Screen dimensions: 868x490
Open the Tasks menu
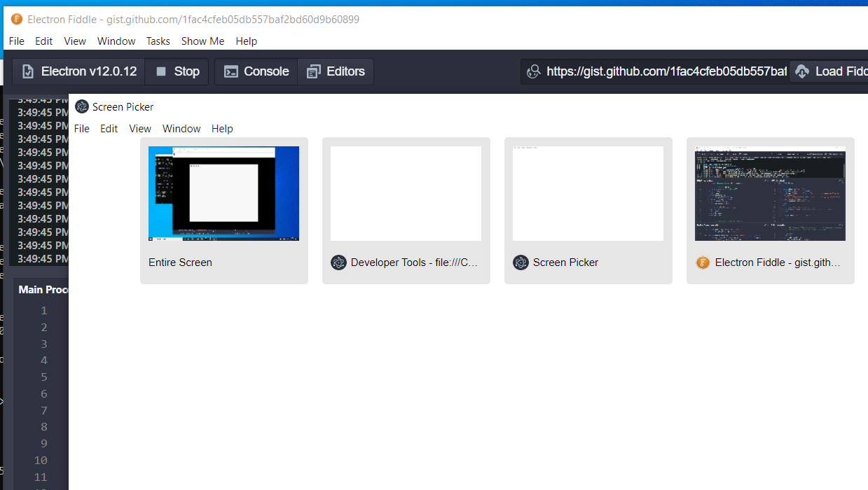[158, 41]
